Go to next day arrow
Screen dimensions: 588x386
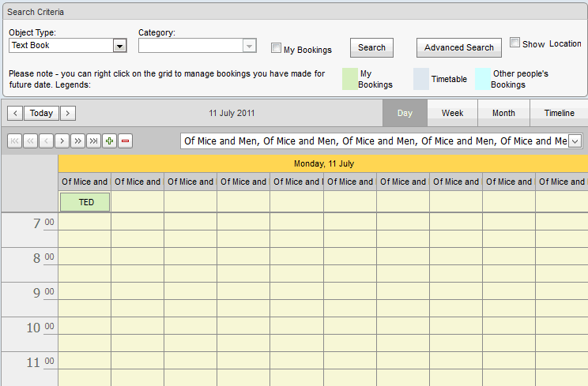(x=68, y=113)
